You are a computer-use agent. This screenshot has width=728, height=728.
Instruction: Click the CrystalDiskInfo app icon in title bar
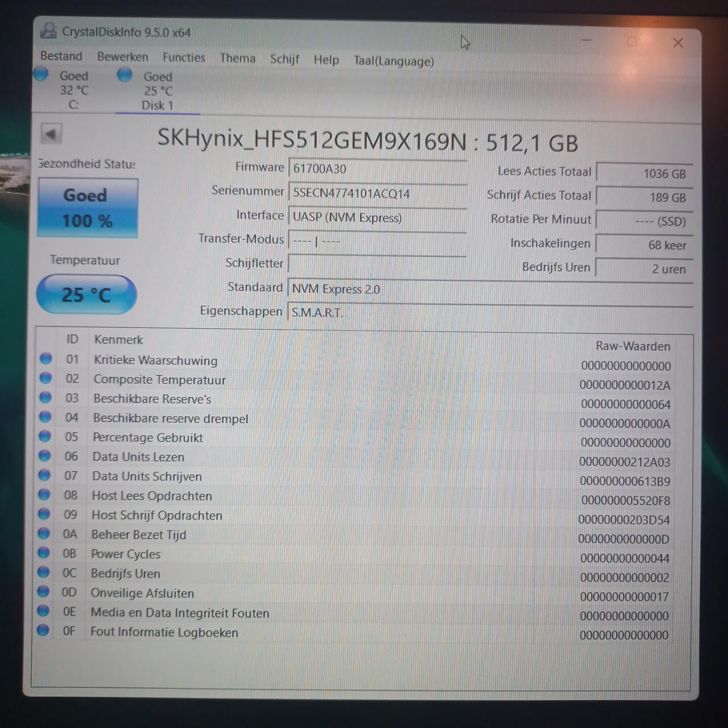tap(48, 30)
